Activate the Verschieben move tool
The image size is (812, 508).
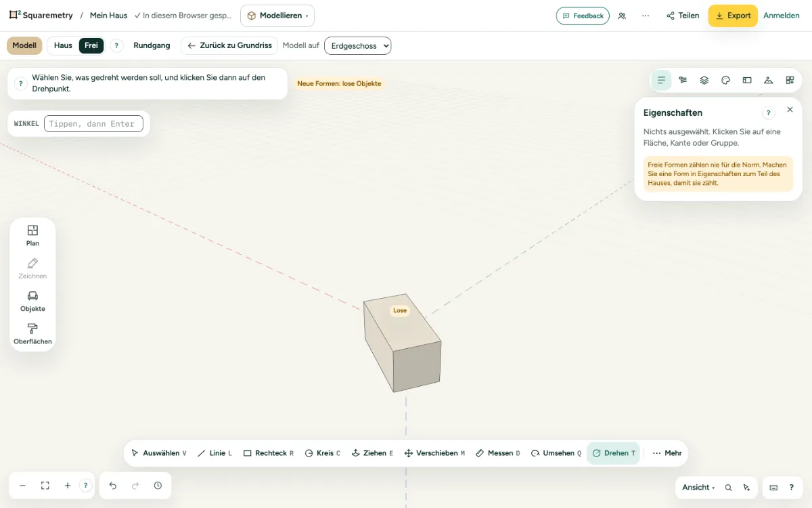[434, 453]
